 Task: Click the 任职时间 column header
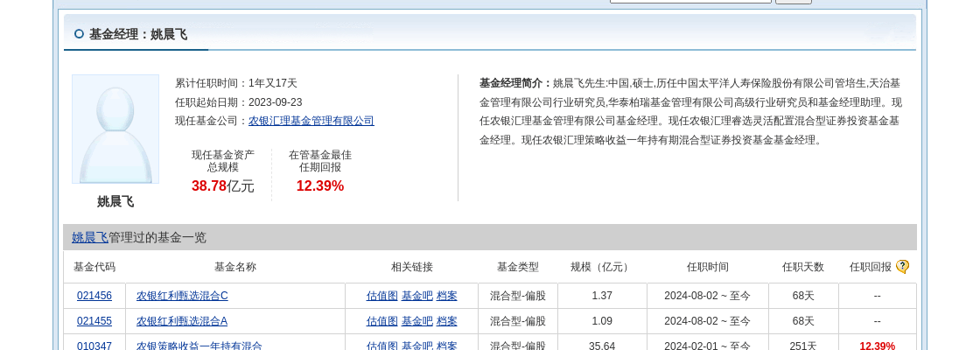tap(708, 267)
